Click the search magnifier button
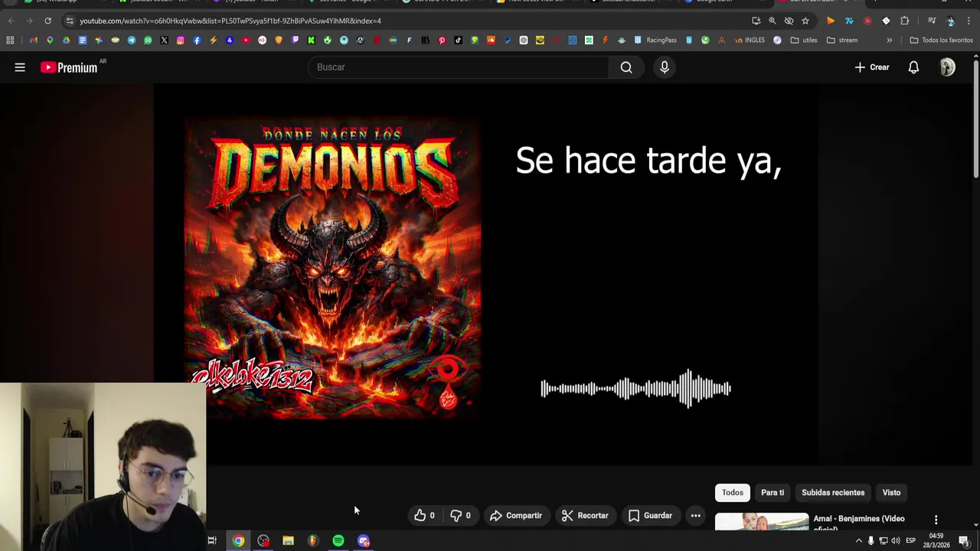980x551 pixels. [x=626, y=67]
